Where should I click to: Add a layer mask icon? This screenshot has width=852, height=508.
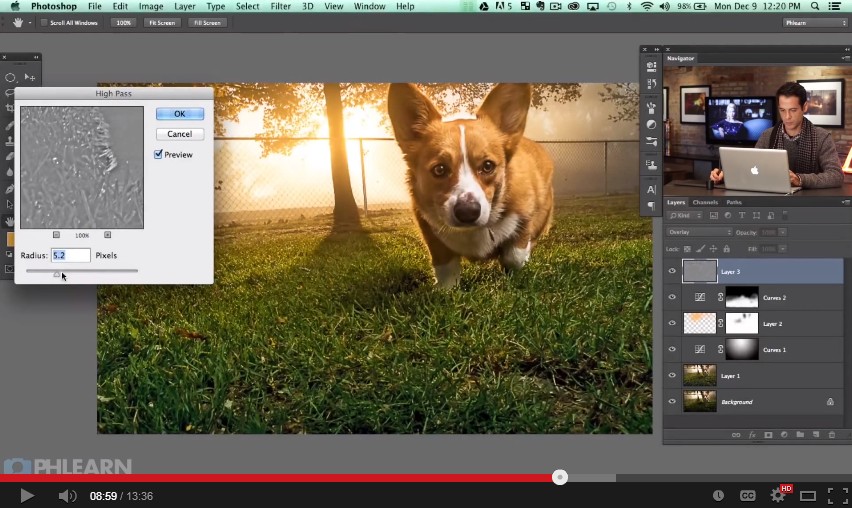pyautogui.click(x=768, y=435)
